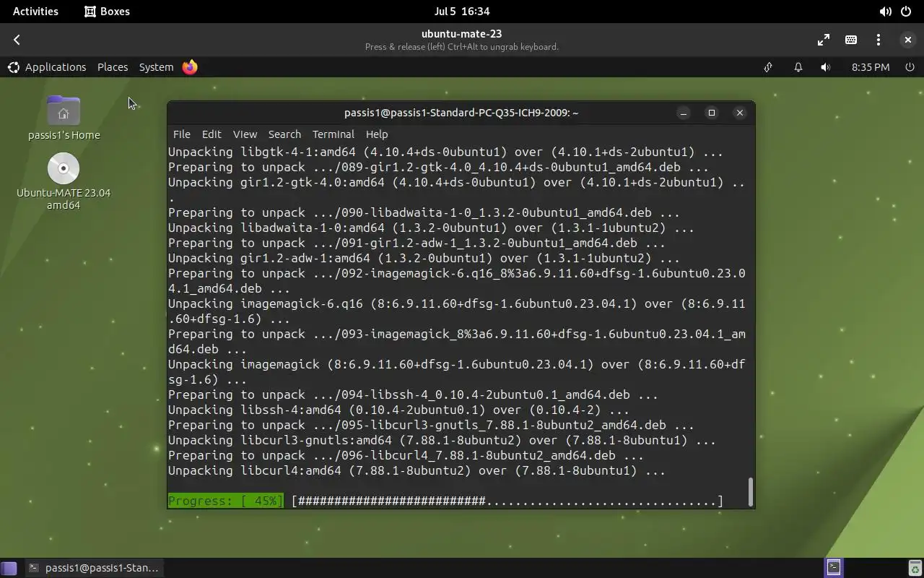The width and height of the screenshot is (924, 578).
Task: Click the GNOME volume icon in top bar
Action: pyautogui.click(x=885, y=12)
